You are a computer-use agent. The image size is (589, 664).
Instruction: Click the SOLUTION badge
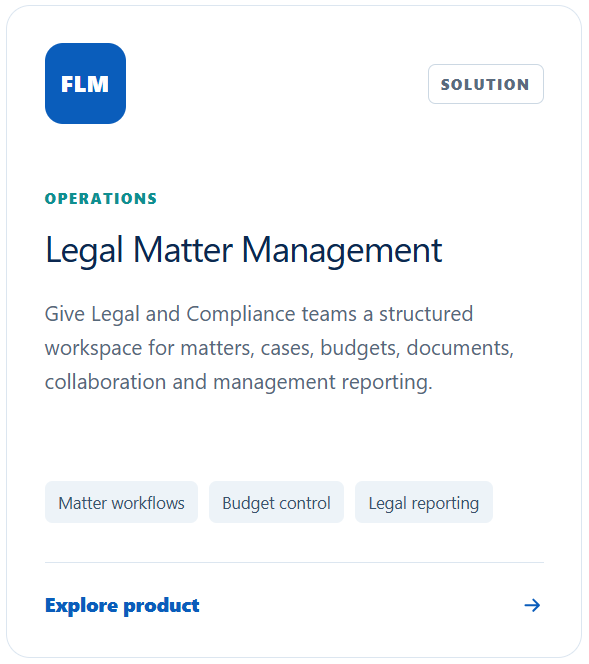(x=486, y=84)
